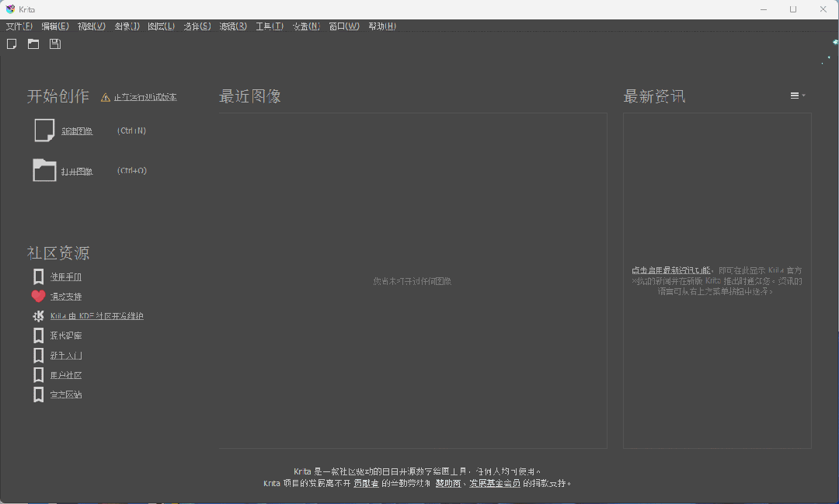Open the 设置(N) menu
The image size is (839, 504).
click(x=306, y=26)
